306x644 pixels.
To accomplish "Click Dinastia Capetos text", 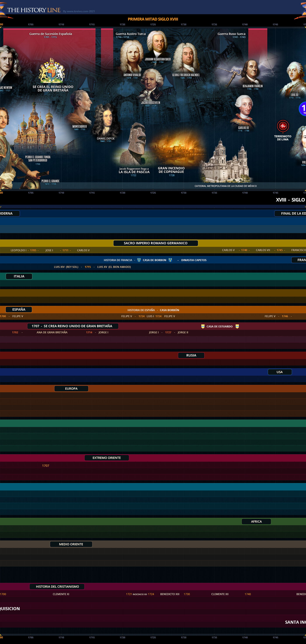I will (x=194, y=260).
